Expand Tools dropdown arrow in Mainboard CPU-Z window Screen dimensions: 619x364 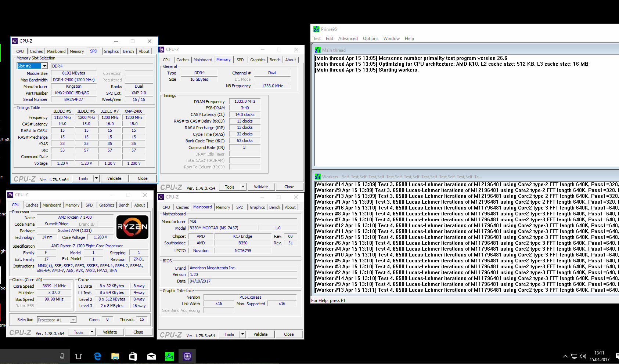[242, 334]
